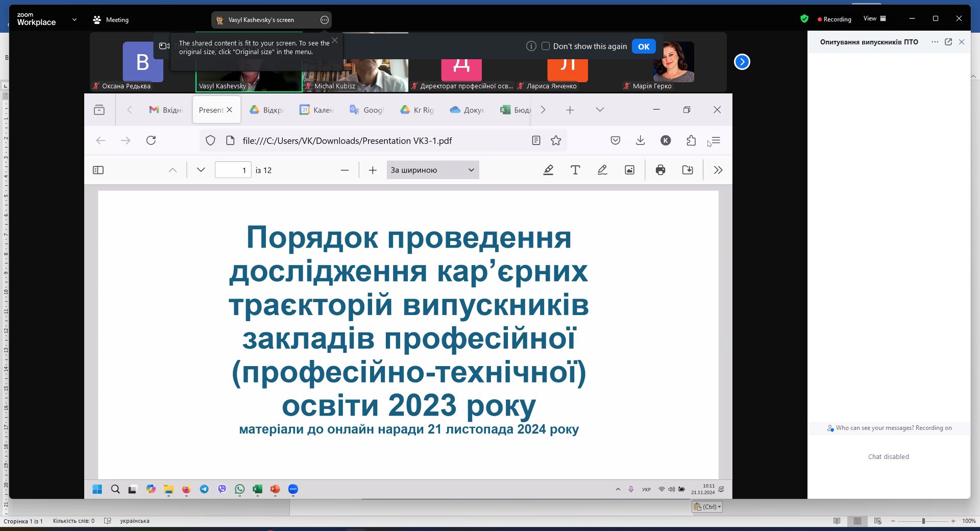Viewport: 980px width, 531px height.
Task: Toggle the PDF sidebar panel icon
Action: [x=99, y=170]
